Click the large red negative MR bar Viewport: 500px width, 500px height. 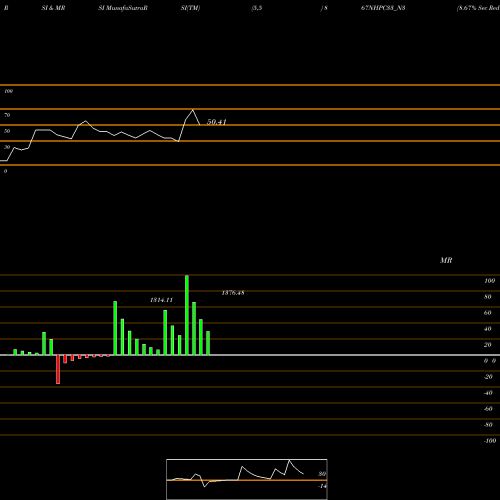tap(58, 369)
